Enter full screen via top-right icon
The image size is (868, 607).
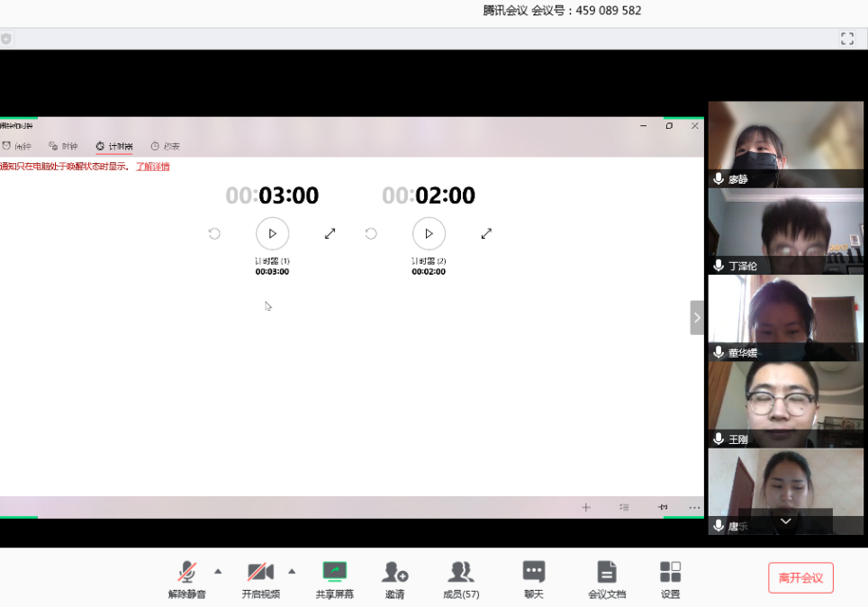click(x=846, y=38)
